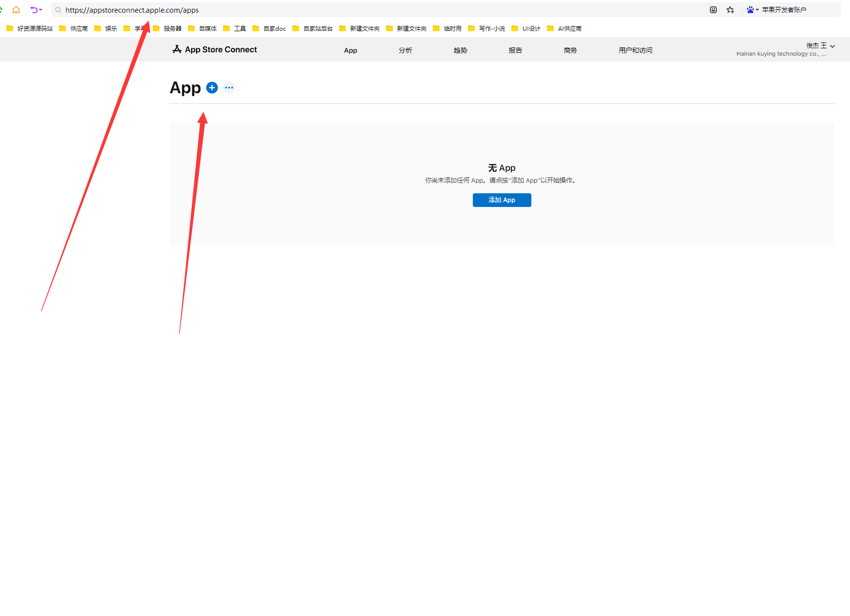The width and height of the screenshot is (850, 616).
Task: Open the 娱乐 bookmark folder
Action: tap(106, 28)
